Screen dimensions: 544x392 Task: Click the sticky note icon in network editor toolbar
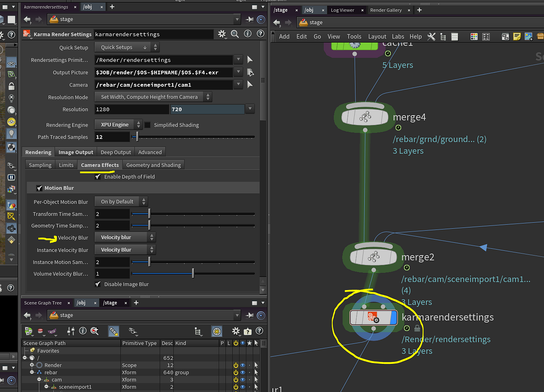point(516,36)
